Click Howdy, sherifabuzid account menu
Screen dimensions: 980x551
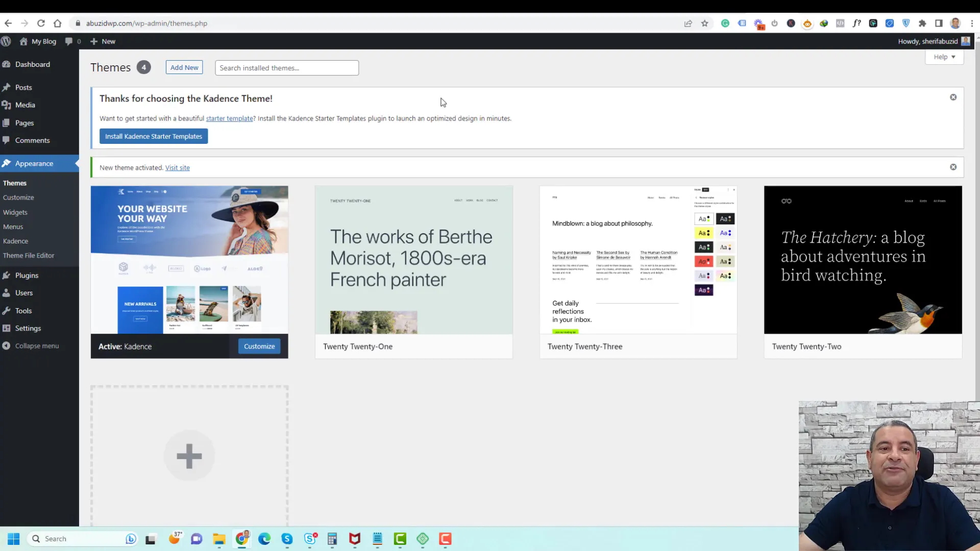click(x=934, y=41)
